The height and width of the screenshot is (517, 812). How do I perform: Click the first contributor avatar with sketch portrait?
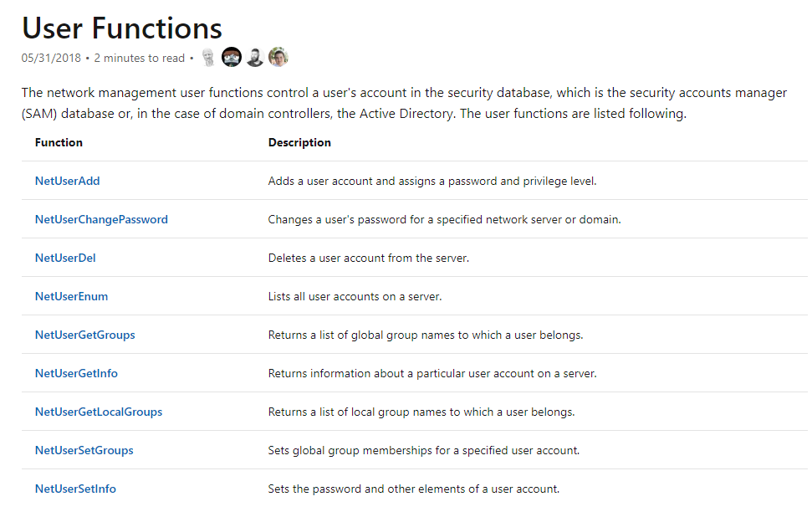(208, 58)
